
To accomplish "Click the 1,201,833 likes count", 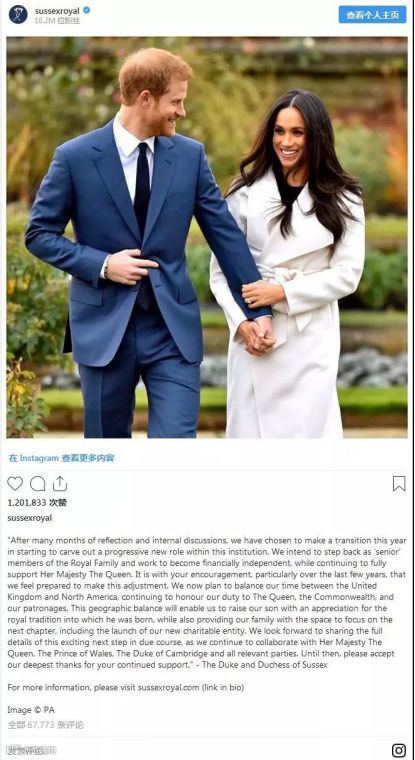I will point(37,503).
